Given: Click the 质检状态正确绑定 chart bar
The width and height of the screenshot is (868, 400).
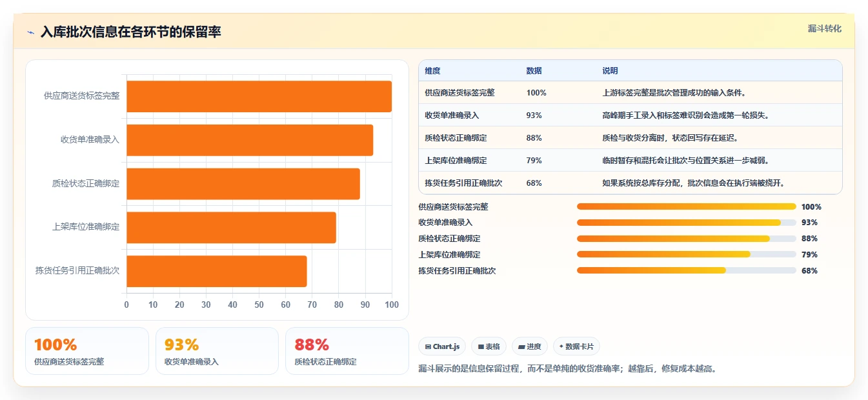Looking at the screenshot, I should pos(243,184).
